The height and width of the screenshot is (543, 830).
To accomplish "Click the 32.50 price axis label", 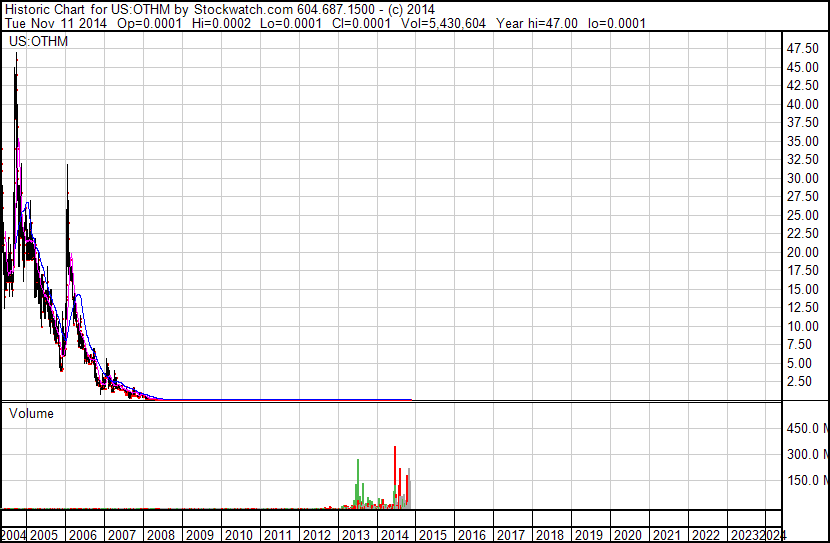I will pos(803,159).
